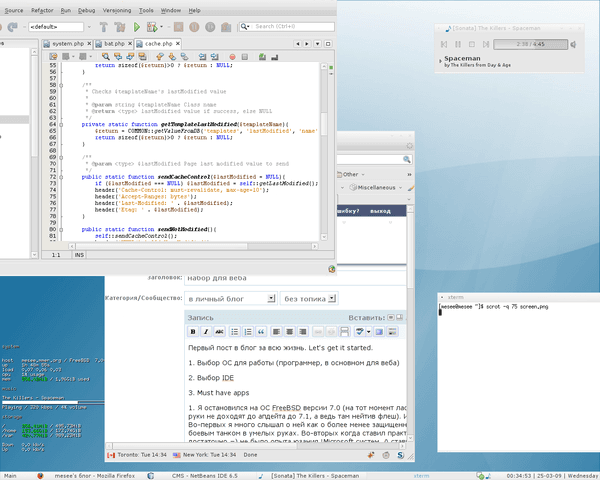Click the Last Edit icon in editor toolbar

click(53, 57)
